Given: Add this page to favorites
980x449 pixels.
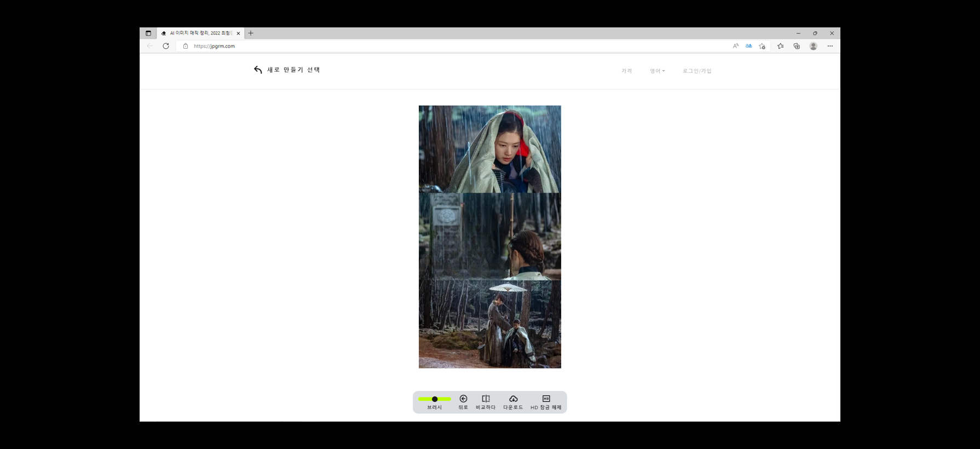Looking at the screenshot, I should [762, 46].
